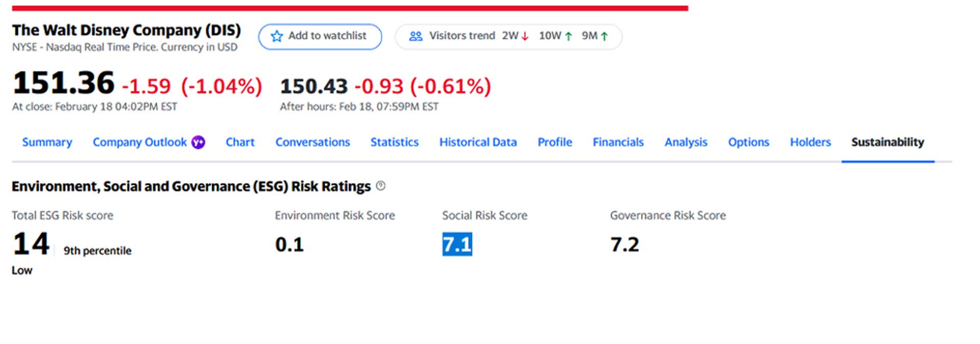View the Historical Data tab
Viewport: 980px width, 344px height.
[478, 142]
